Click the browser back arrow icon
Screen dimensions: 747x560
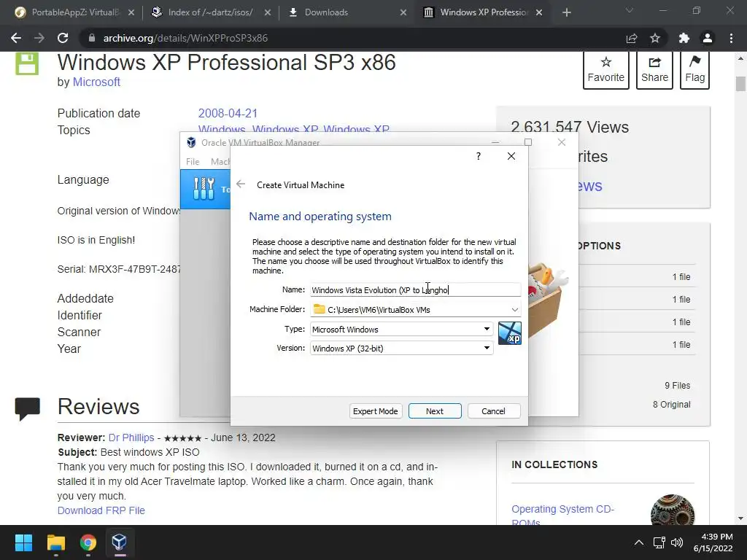point(16,38)
